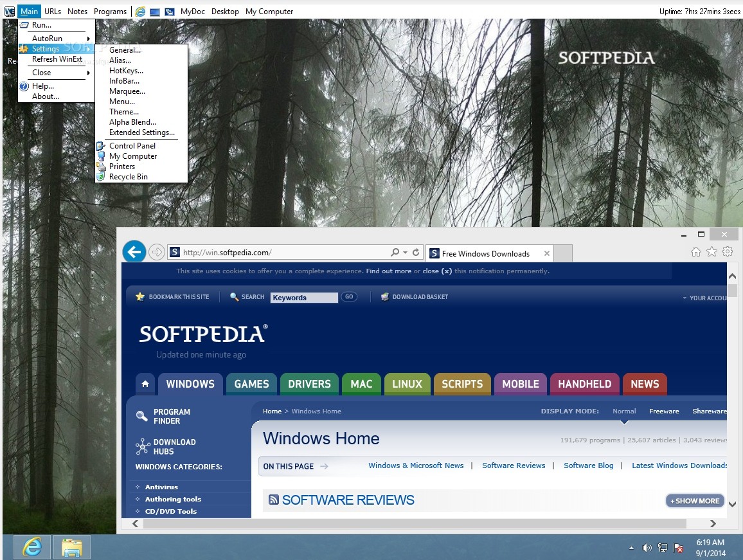
Task: Click the Recycle Bin icon in submenu
Action: click(x=100, y=177)
